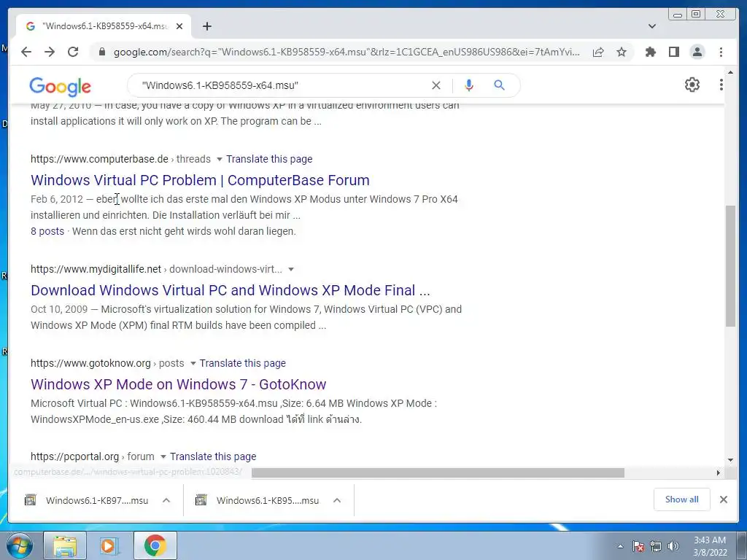Close the downloads bar
Image resolution: width=747 pixels, height=560 pixels.
[x=723, y=499]
